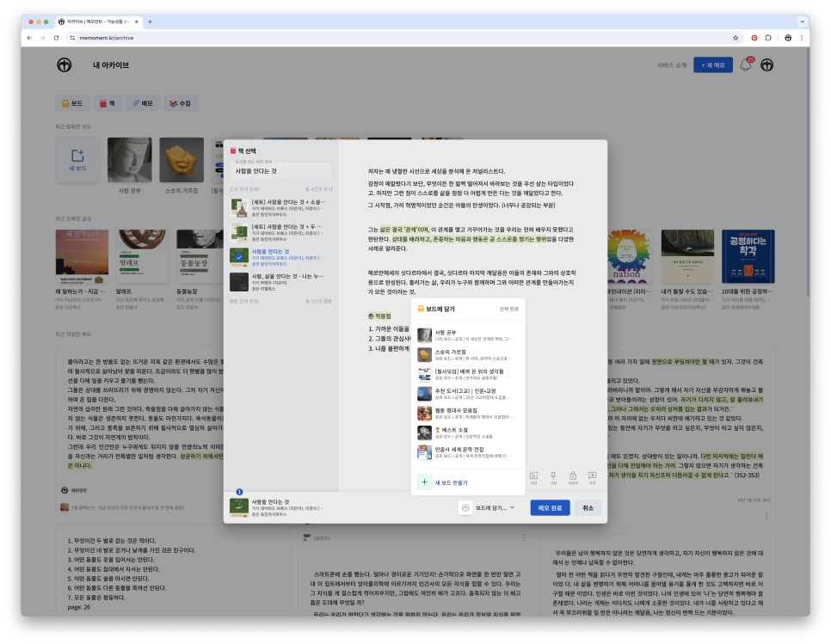Go back with the browser back arrow
This screenshot has height=644, width=831.
pyautogui.click(x=29, y=38)
